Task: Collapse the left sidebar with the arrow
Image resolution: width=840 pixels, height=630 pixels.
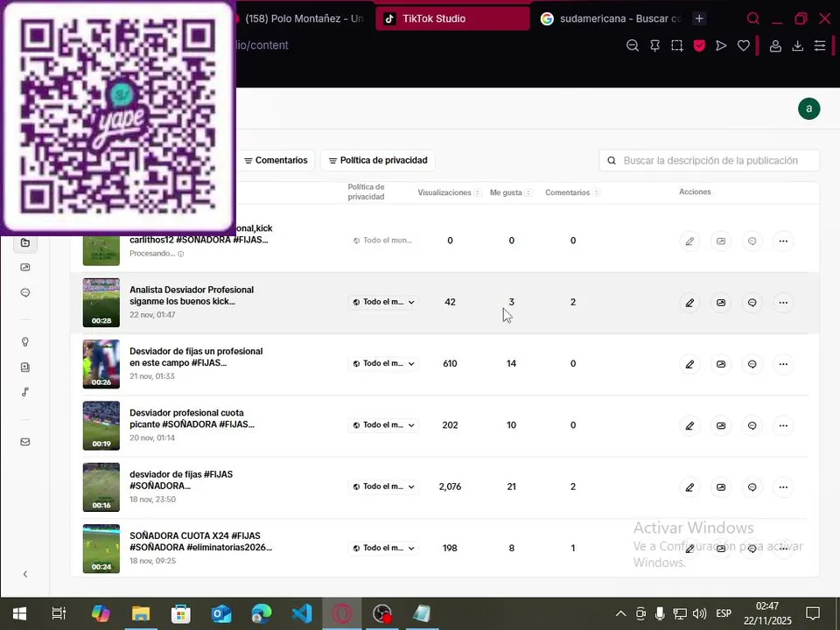Action: coord(25,574)
